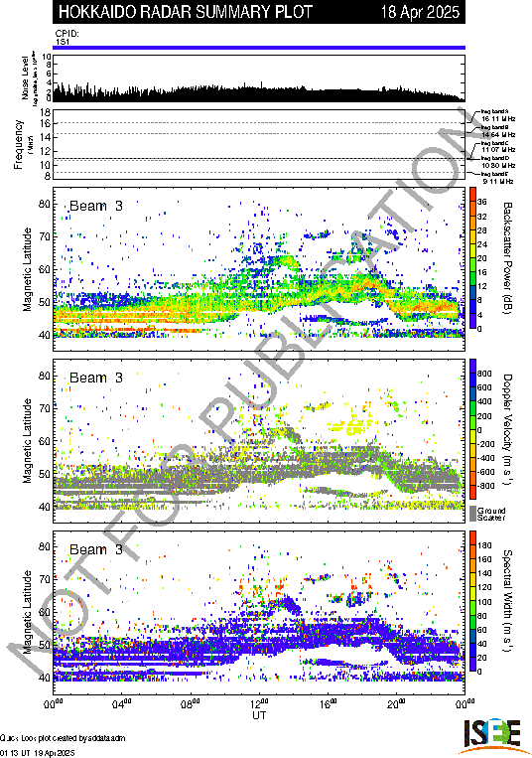Click the 20:00 UT time axis tick
532x758 pixels.
click(396, 703)
